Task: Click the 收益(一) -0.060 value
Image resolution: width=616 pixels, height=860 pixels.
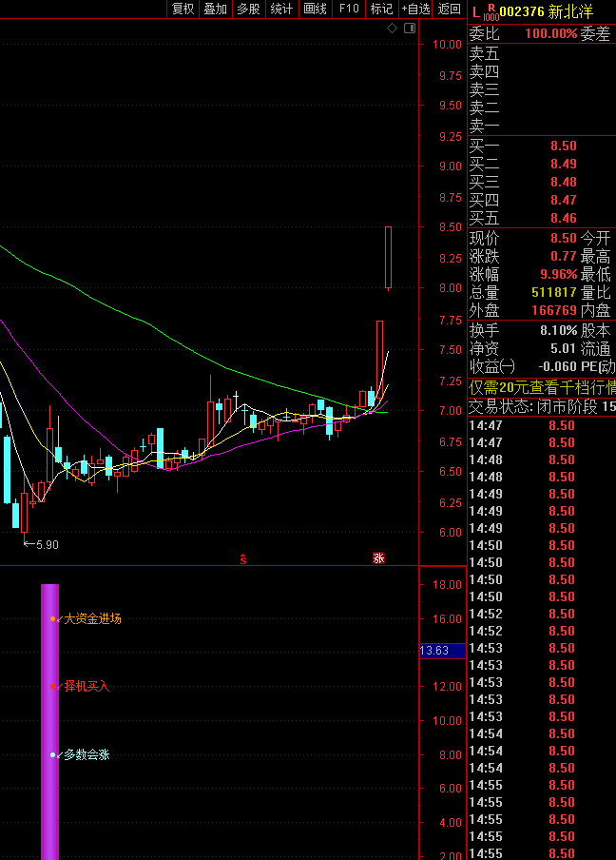Action: pos(557,366)
